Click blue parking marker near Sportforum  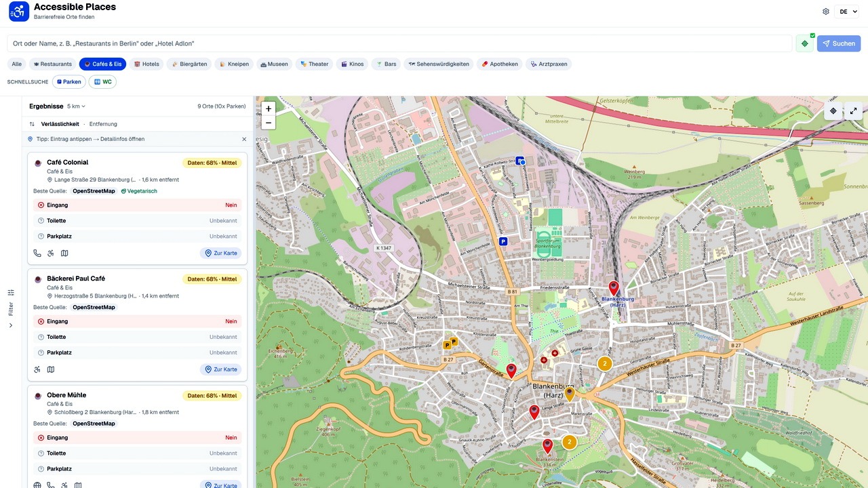pyautogui.click(x=503, y=241)
